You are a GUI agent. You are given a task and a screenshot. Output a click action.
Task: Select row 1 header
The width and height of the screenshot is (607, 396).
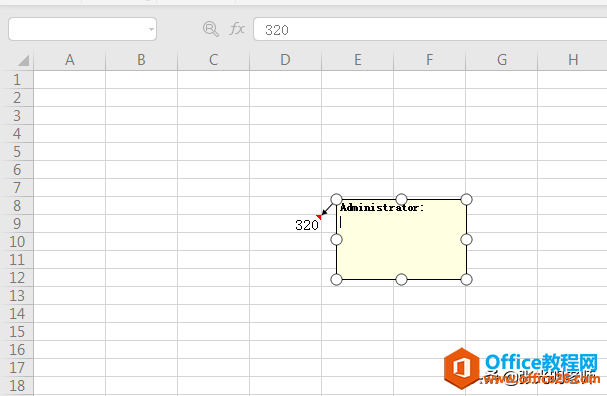pos(17,80)
